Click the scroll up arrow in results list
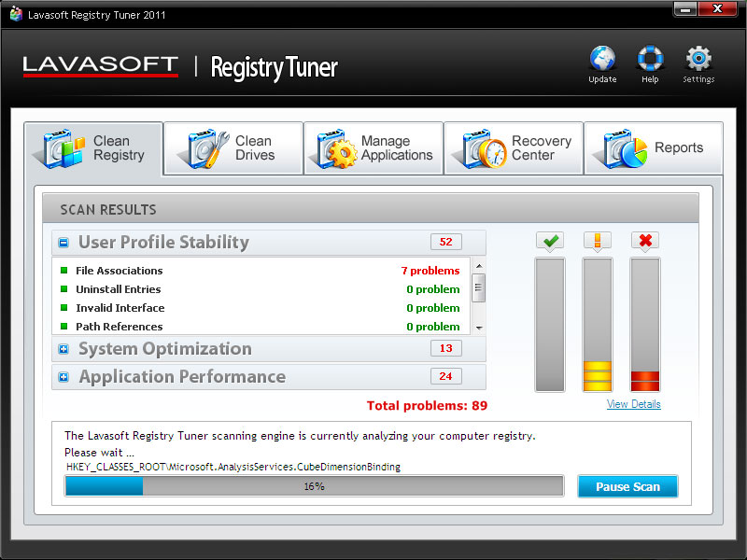747x560 pixels. (x=479, y=266)
